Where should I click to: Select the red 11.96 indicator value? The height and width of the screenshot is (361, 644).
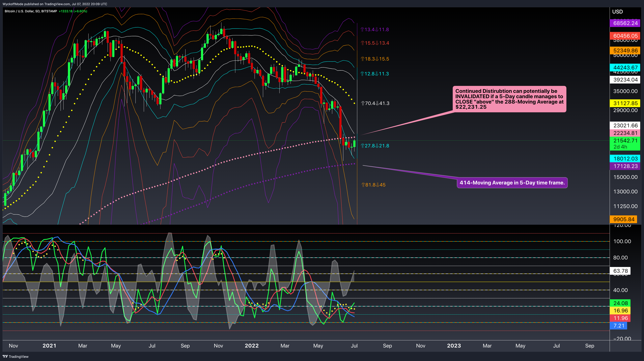pos(620,318)
